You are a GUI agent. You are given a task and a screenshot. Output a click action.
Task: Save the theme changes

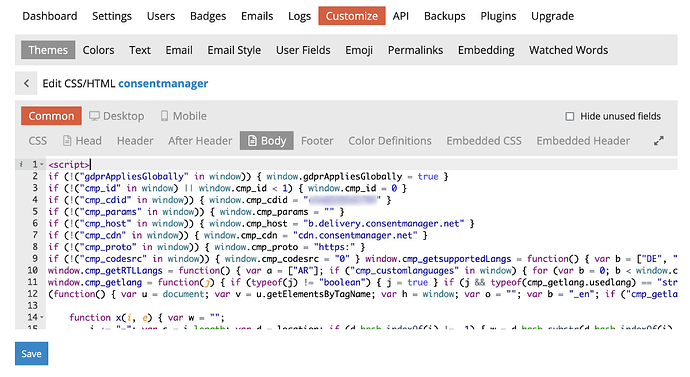coord(32,354)
